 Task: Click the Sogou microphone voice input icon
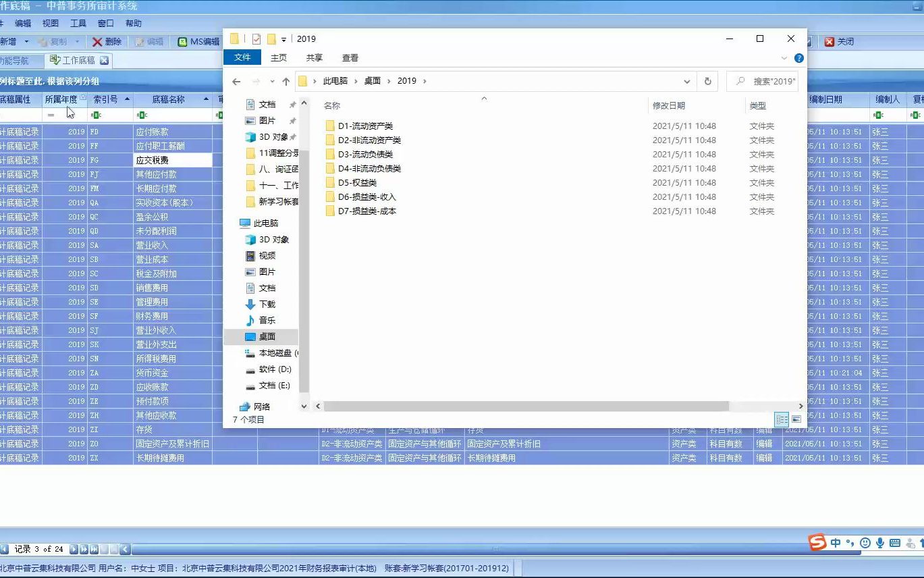[880, 543]
